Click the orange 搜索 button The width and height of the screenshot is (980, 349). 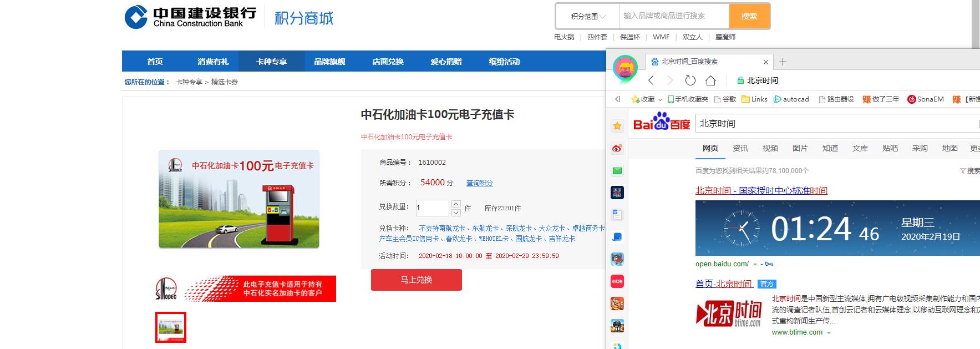pos(749,16)
